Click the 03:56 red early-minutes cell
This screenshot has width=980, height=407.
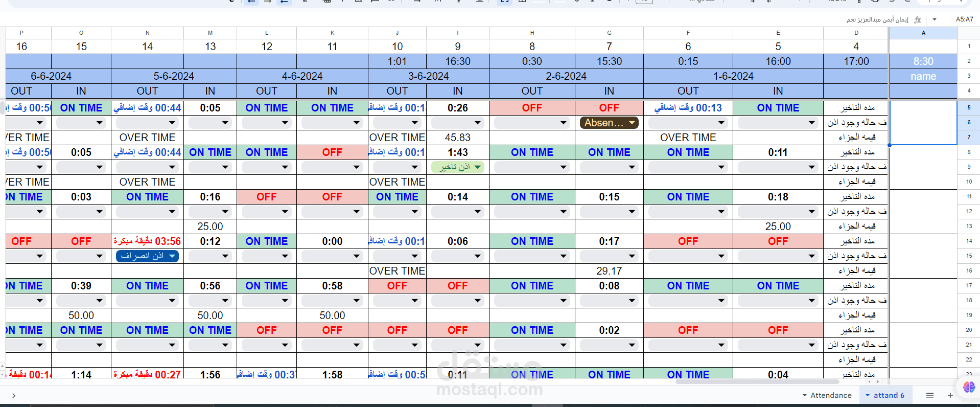(147, 241)
